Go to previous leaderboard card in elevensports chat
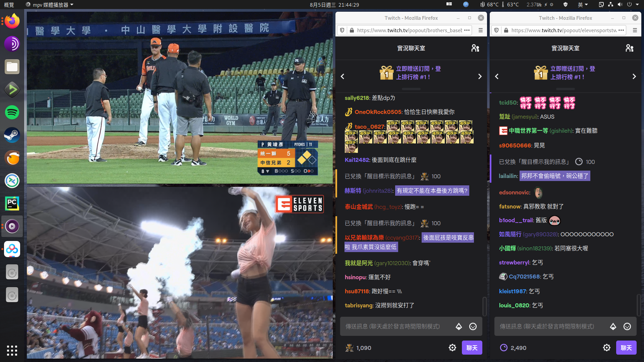Viewport: 644px width, 362px height. [x=497, y=76]
